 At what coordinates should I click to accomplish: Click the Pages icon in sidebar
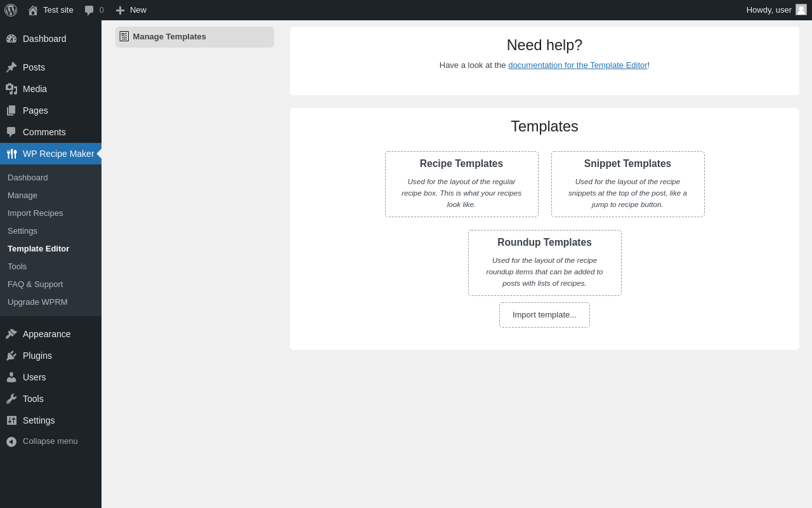[x=11, y=110]
